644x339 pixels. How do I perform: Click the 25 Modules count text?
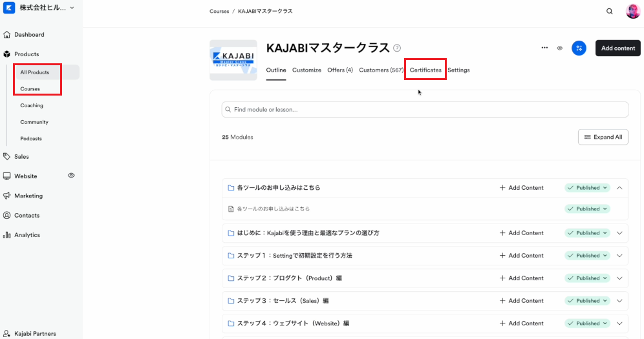click(237, 138)
